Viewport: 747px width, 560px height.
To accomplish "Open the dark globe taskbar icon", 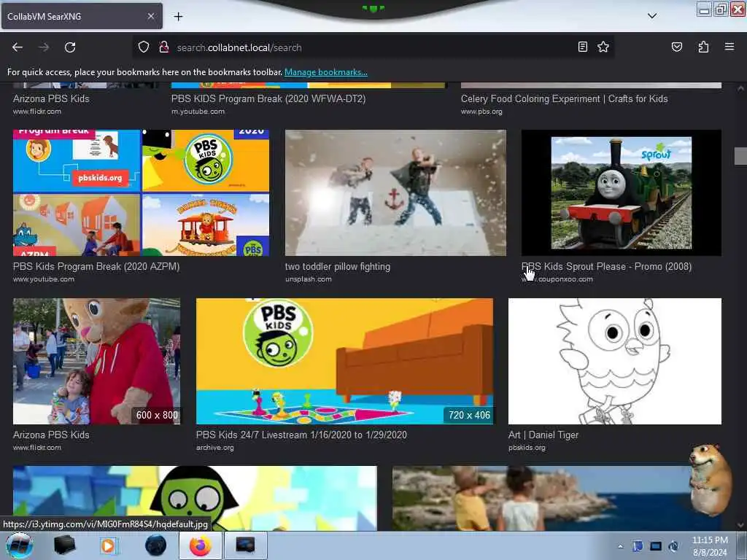I will (155, 545).
